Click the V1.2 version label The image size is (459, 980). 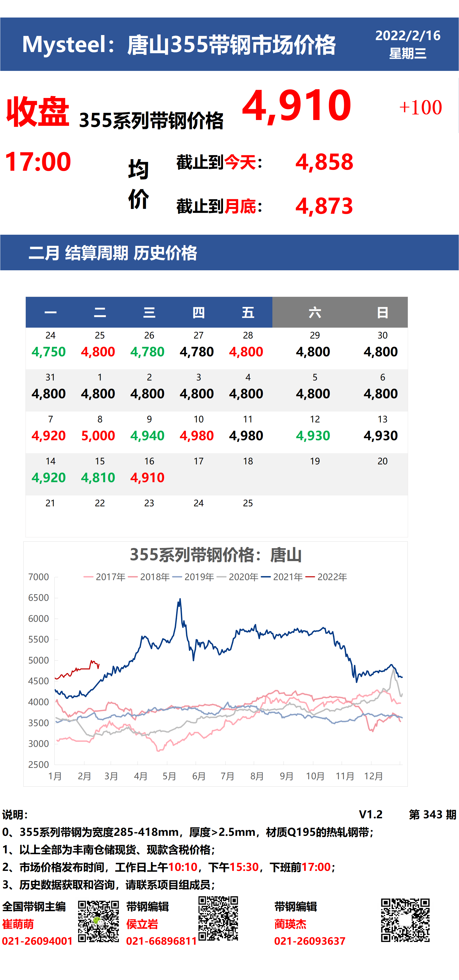point(370,814)
